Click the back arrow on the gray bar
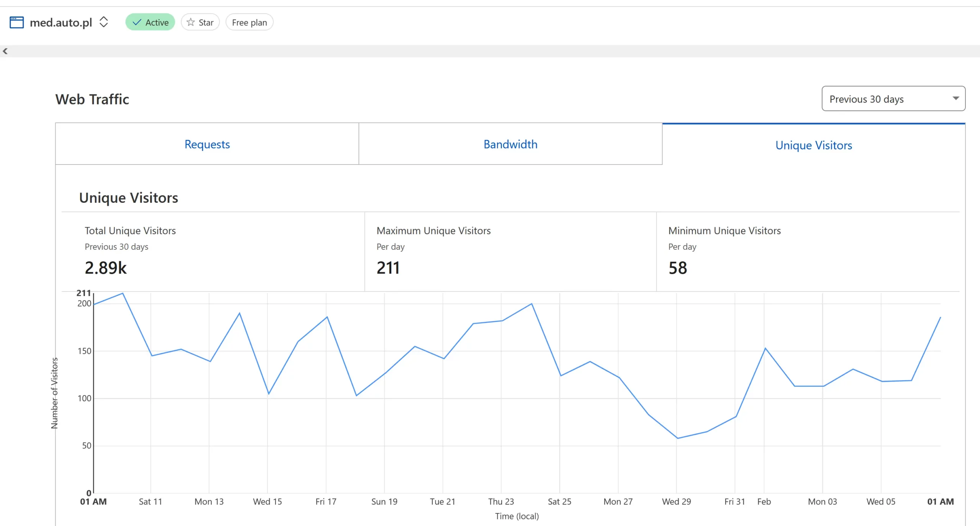980x526 pixels. (5, 51)
